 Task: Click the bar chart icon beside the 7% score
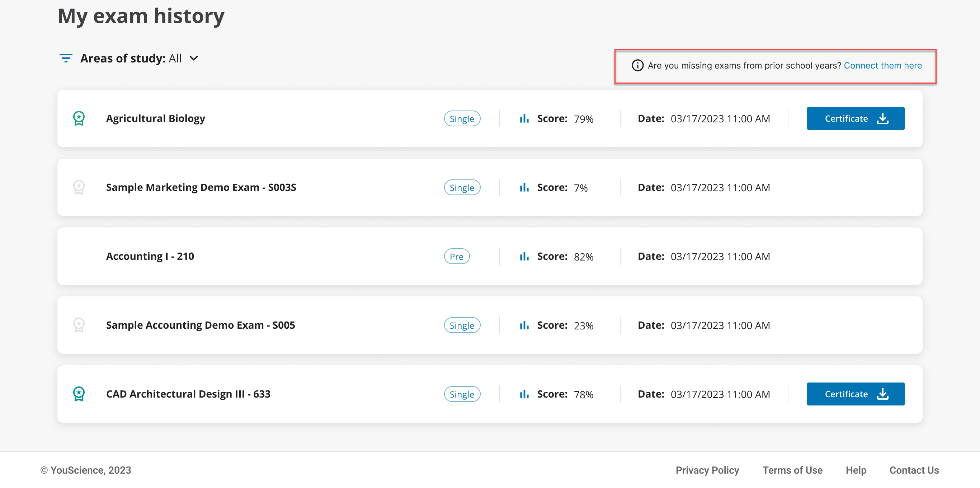click(524, 188)
